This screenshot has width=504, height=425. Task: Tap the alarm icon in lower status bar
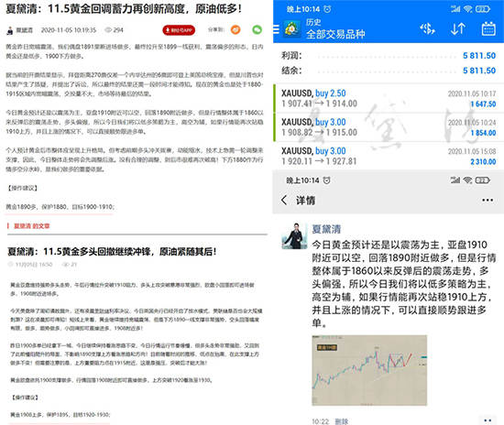point(326,180)
